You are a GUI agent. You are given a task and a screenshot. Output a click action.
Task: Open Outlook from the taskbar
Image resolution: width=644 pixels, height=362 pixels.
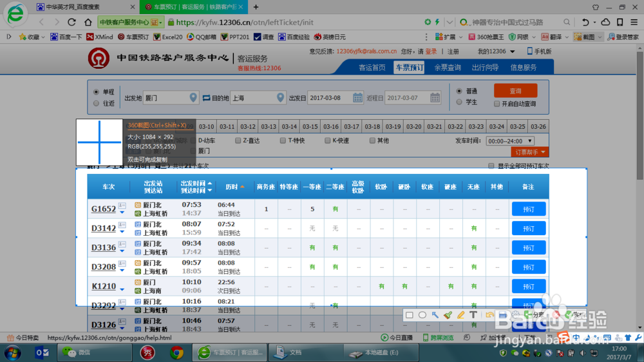(42, 352)
